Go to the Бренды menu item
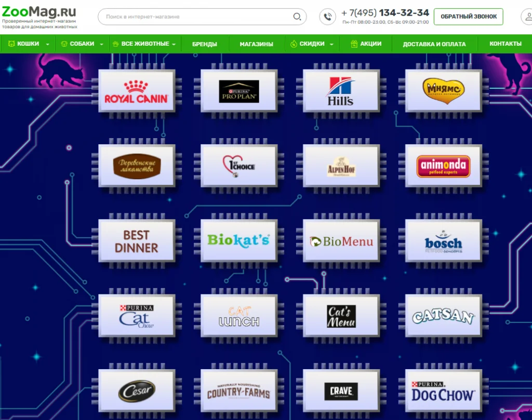This screenshot has width=532, height=420. click(205, 44)
